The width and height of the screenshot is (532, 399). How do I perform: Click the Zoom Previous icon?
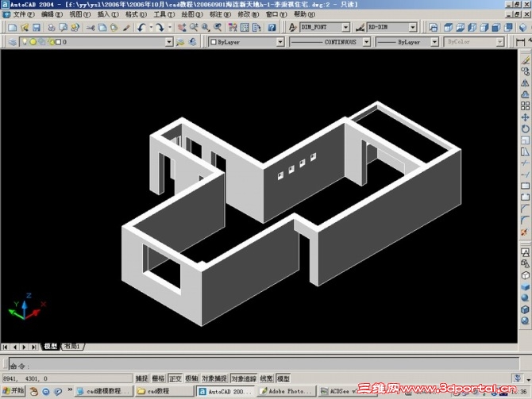218,28
